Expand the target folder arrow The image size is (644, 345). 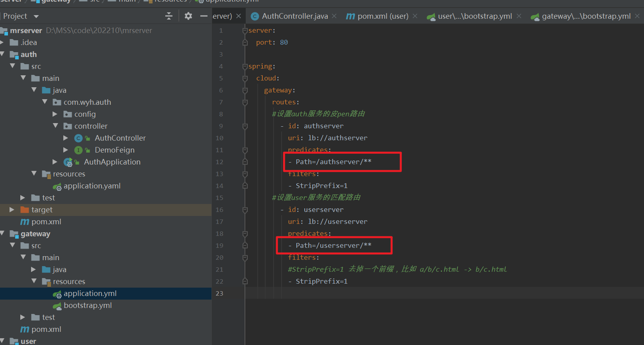pos(12,210)
